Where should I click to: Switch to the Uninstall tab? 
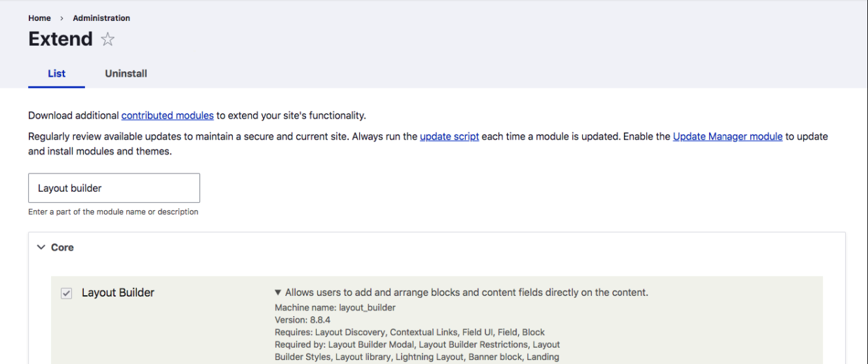coord(126,73)
